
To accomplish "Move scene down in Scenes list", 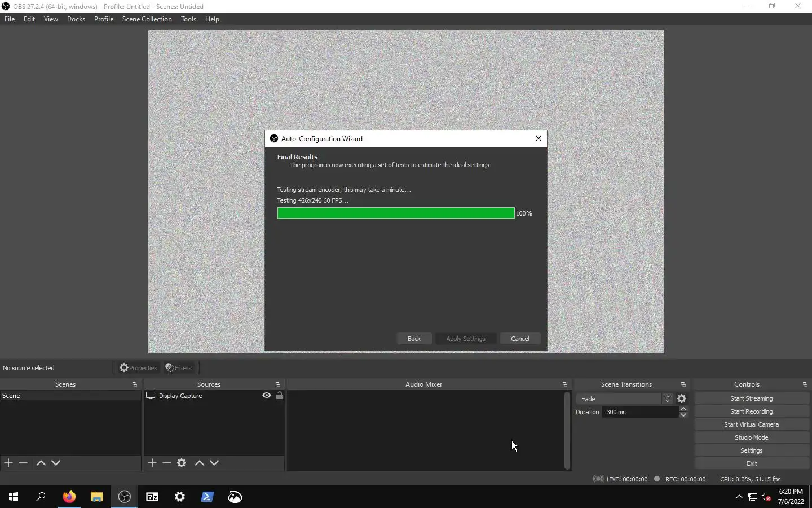I will (56, 463).
